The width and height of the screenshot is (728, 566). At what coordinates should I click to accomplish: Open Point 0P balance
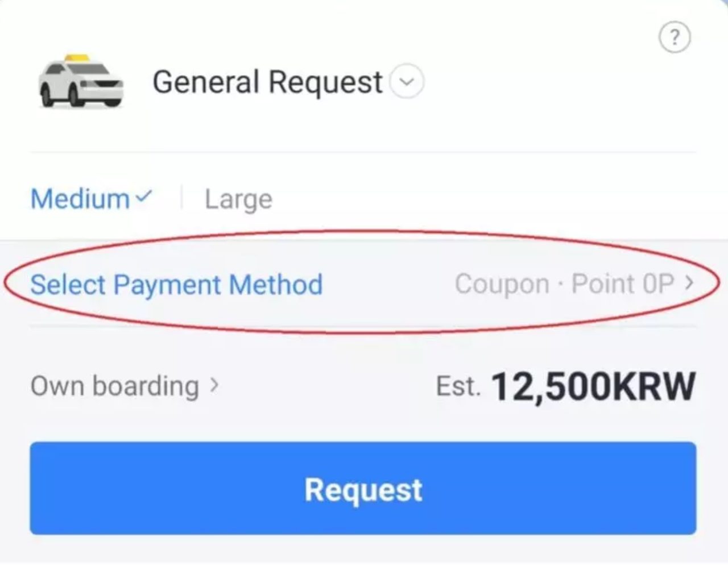(622, 284)
